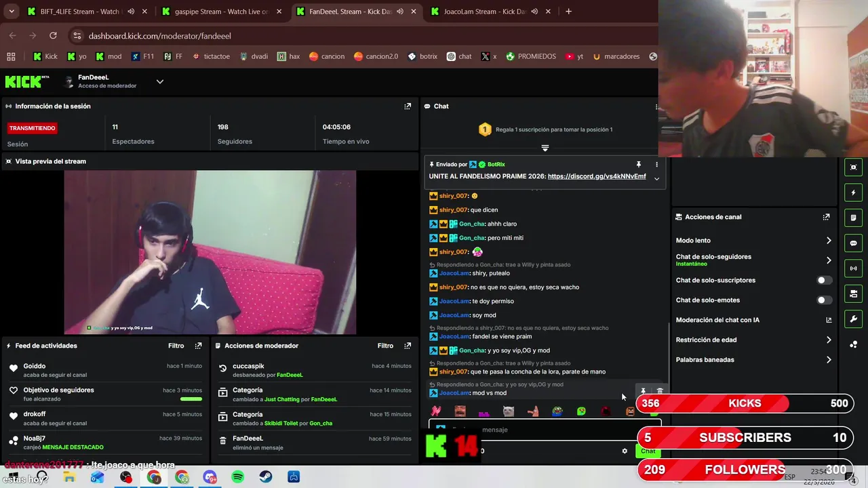Open the Chat panel options menu
Viewport: 868px width, 488px height.
click(656, 106)
